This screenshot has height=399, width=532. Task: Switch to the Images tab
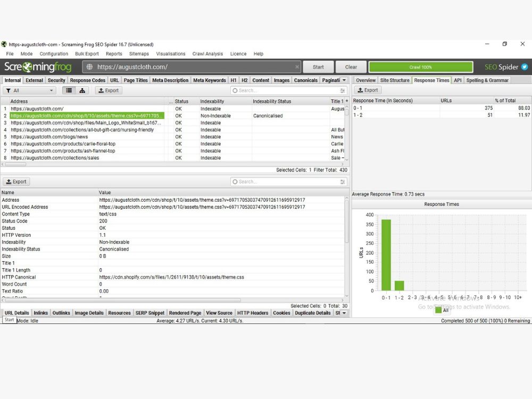[x=281, y=80]
